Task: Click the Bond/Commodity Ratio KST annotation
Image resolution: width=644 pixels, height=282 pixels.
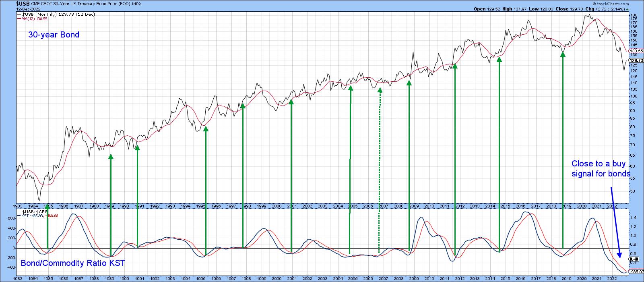Action: pyautogui.click(x=73, y=263)
